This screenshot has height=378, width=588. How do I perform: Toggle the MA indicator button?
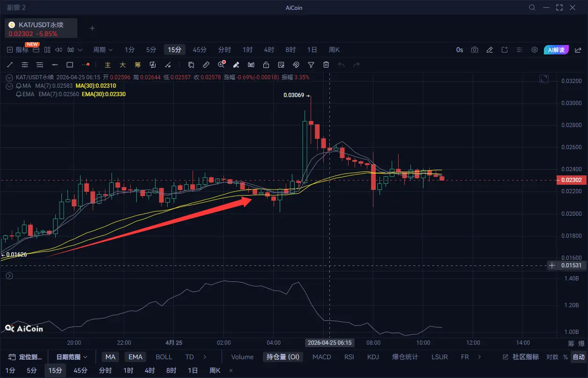110,357
